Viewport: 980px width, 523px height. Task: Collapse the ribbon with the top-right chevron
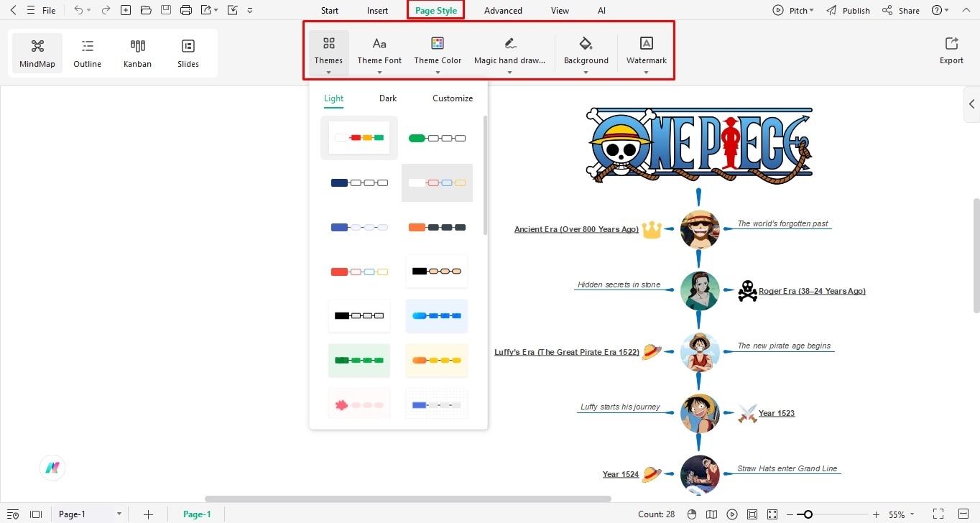(966, 11)
